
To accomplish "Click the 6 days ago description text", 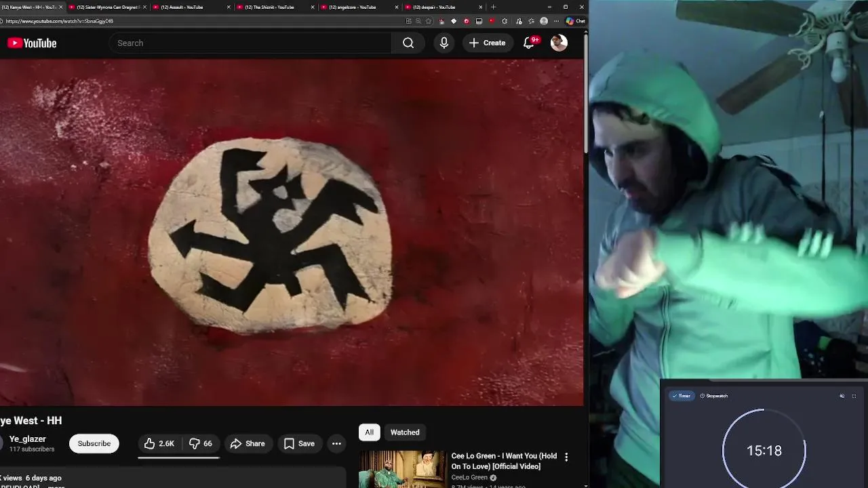I will 43,478.
